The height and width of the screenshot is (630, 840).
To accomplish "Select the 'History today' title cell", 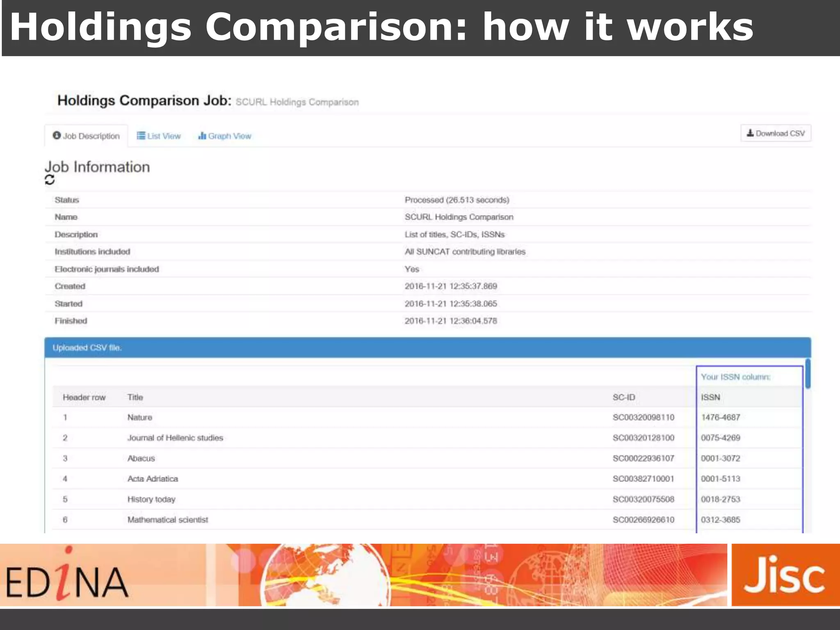I will 151,499.
